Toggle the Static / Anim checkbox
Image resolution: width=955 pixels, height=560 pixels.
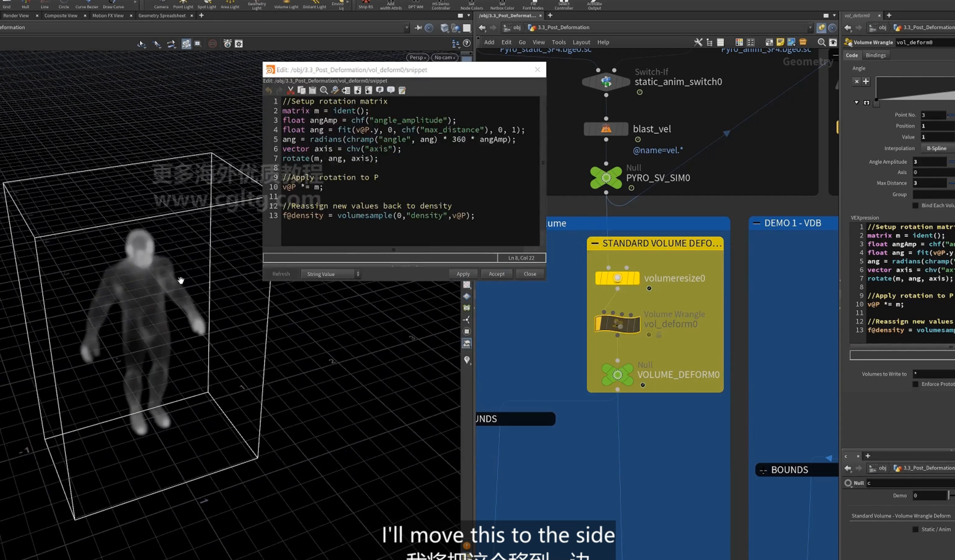(x=915, y=529)
